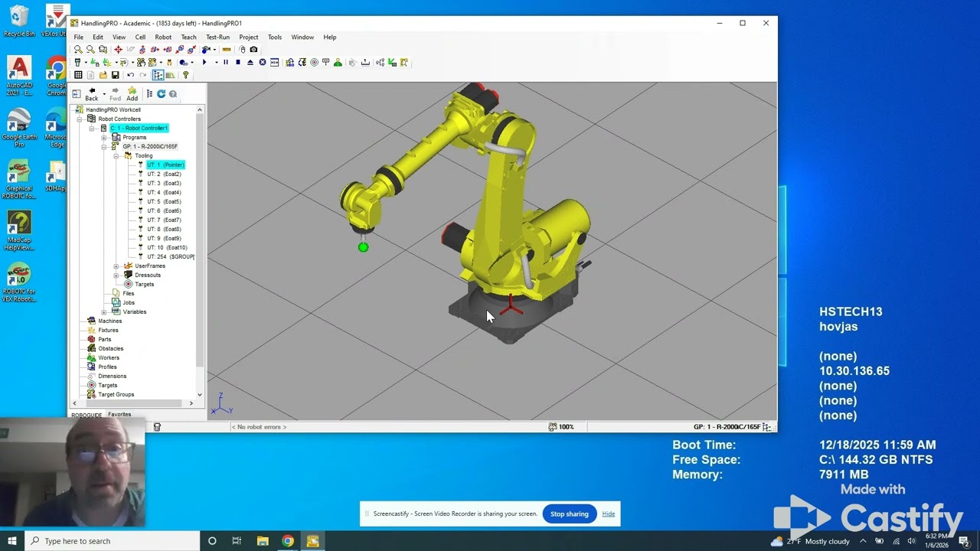Screen dimensions: 980x551
Task: Click the gray help icon in browser panel
Action: [172, 94]
